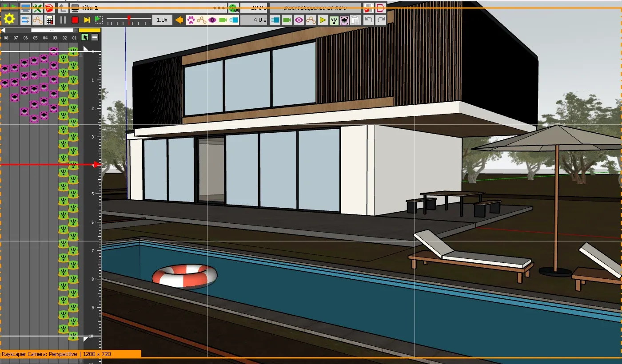Insert a purple eye visibility sequence after the time field

[299, 20]
